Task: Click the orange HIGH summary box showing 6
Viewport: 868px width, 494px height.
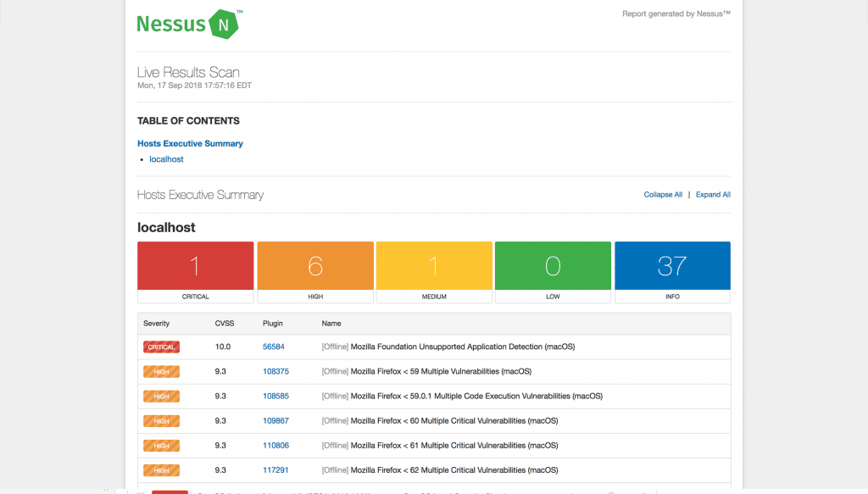Action: [x=314, y=265]
